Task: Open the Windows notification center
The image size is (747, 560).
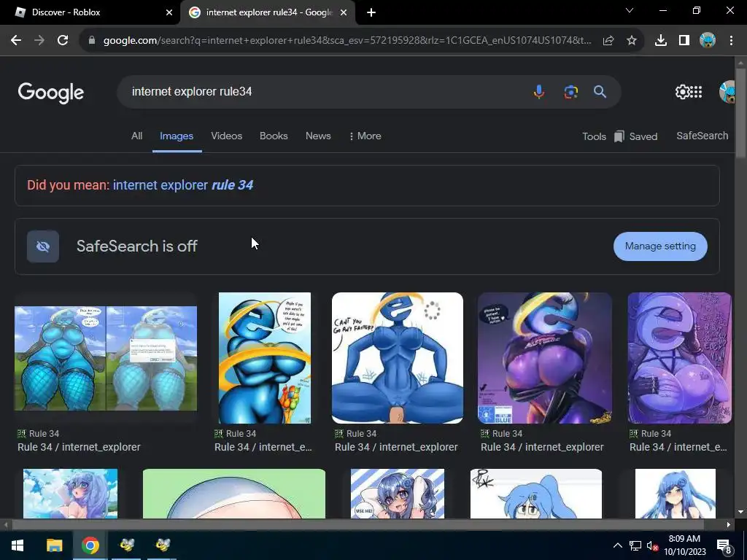Action: 724,545
